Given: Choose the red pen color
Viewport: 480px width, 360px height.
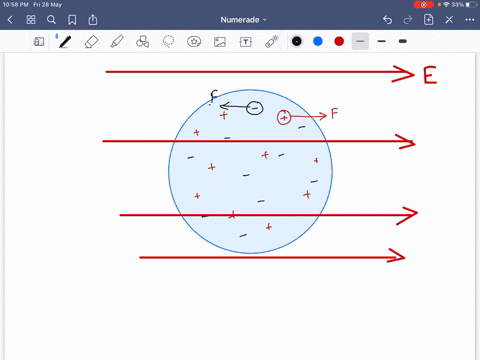Looking at the screenshot, I should pos(339,41).
